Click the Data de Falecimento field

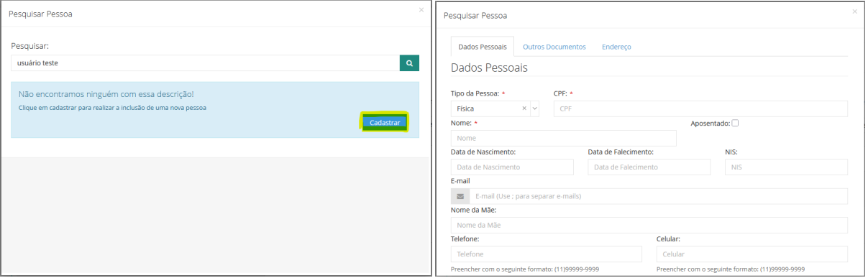coord(649,167)
